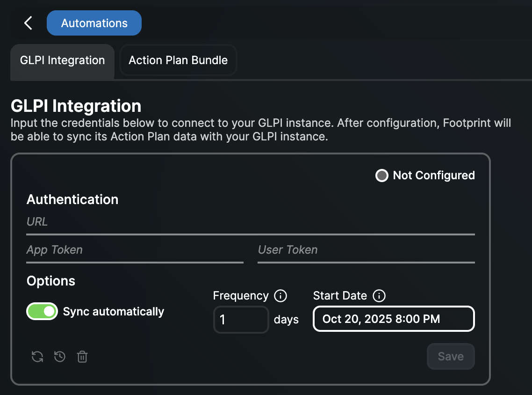Switch to the Action Plan Bundle tab
Image resolution: width=532 pixels, height=395 pixels.
pos(178,60)
